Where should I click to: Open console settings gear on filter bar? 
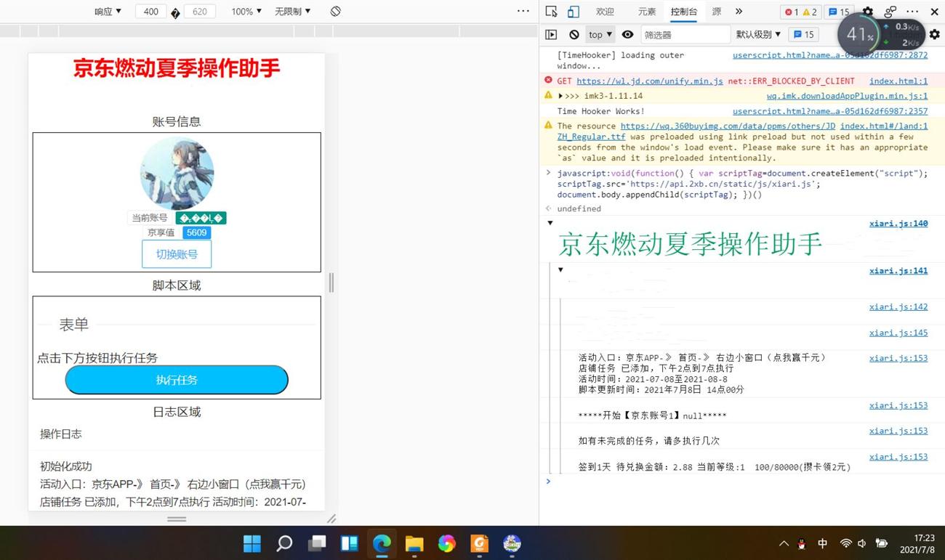(x=935, y=34)
